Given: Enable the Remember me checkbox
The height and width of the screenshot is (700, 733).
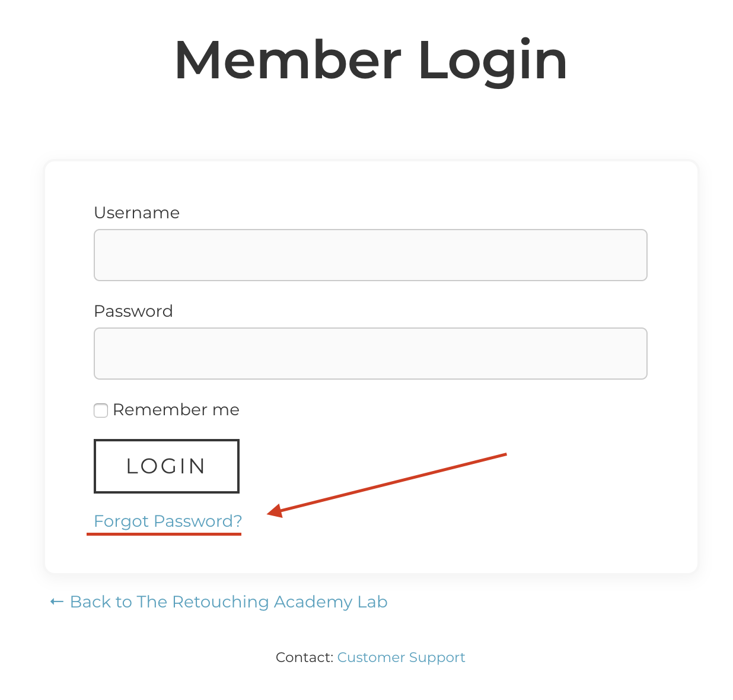Looking at the screenshot, I should tap(101, 411).
